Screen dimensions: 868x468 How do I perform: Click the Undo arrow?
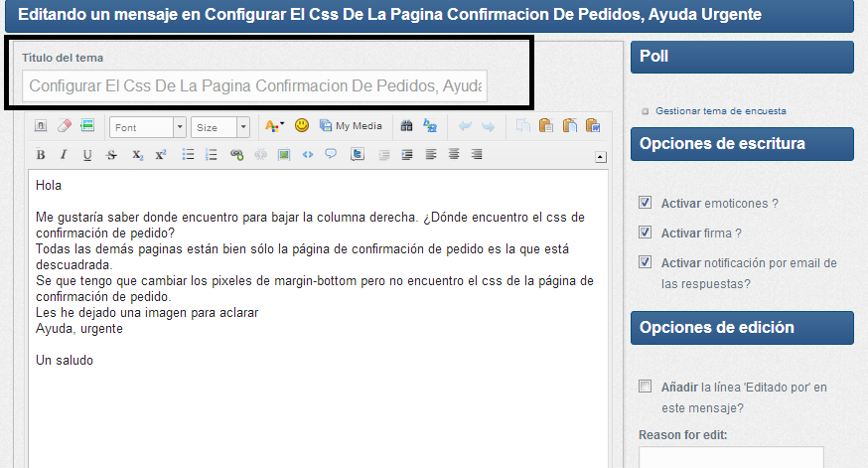465,126
